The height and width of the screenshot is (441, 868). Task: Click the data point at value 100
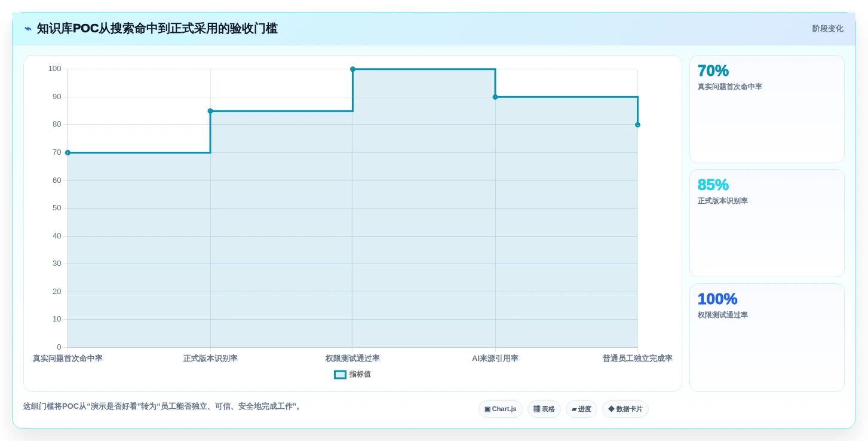(x=352, y=69)
